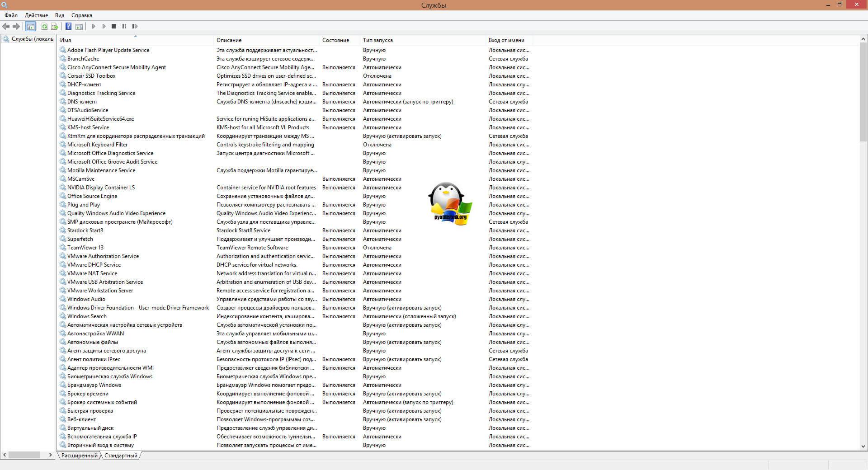
Task: Sort by the Описание column header
Action: pos(266,40)
